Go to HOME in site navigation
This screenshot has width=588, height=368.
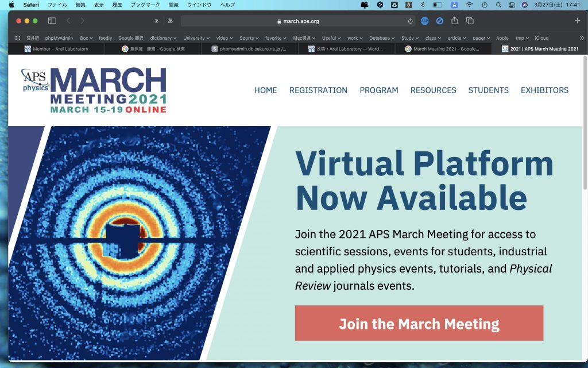coord(265,90)
